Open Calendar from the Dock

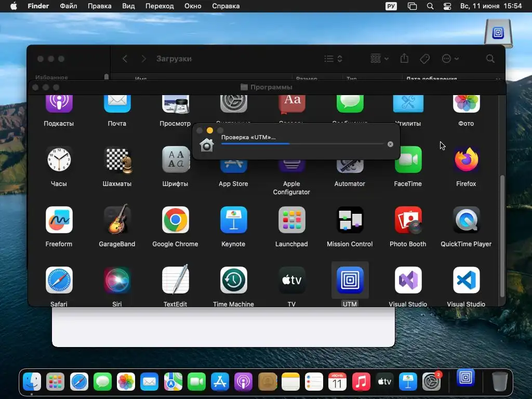(337, 381)
